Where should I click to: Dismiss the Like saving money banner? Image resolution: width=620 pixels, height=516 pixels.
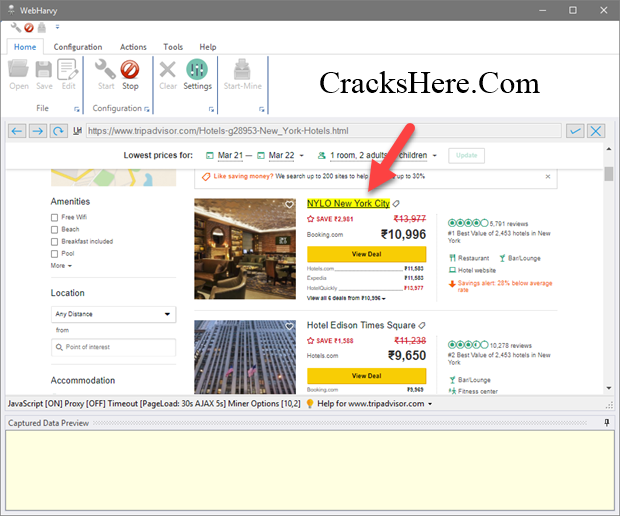click(548, 176)
